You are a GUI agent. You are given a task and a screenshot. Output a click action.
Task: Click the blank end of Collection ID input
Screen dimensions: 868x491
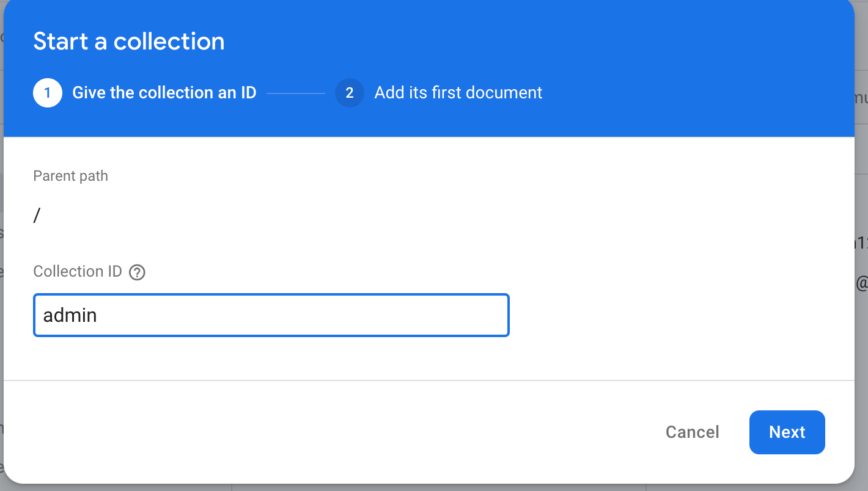pyautogui.click(x=428, y=315)
